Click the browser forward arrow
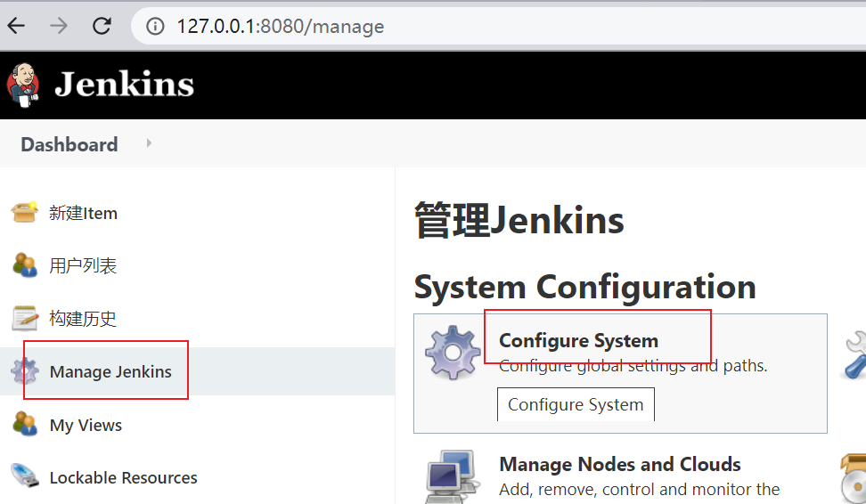This screenshot has width=866, height=504. click(59, 26)
